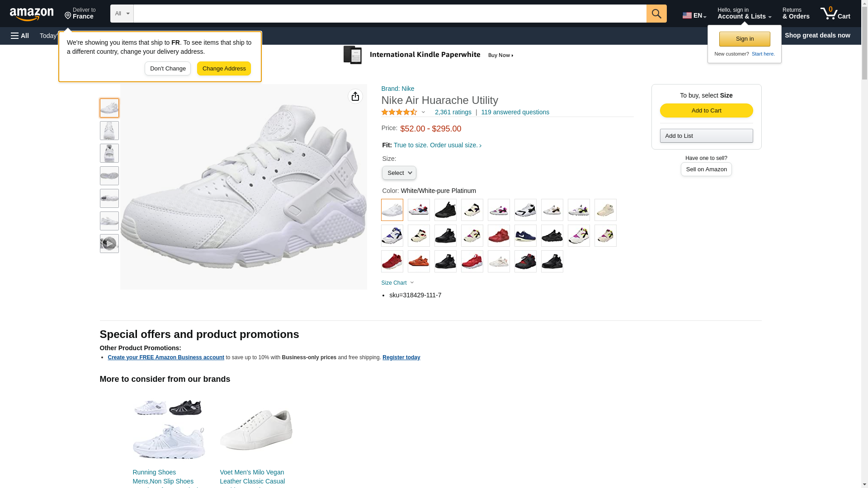Open the language selector flag EN
The width and height of the screenshot is (868, 488).
point(694,15)
